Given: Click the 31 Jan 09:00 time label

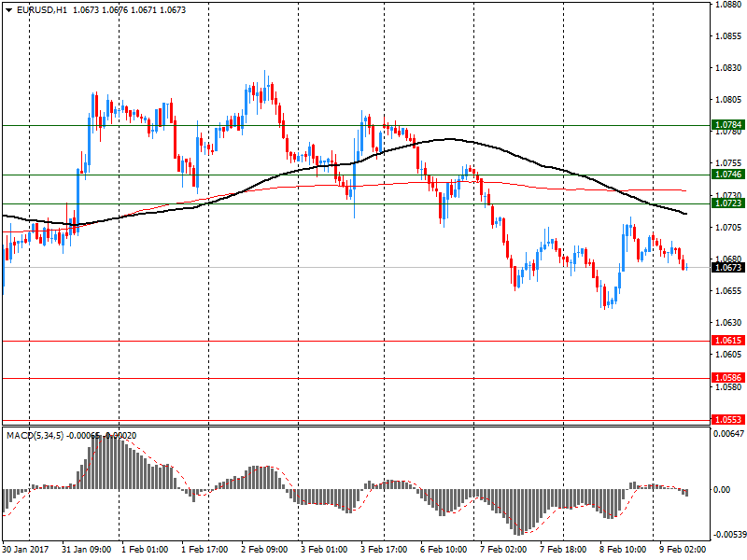Looking at the screenshot, I should point(86,550).
